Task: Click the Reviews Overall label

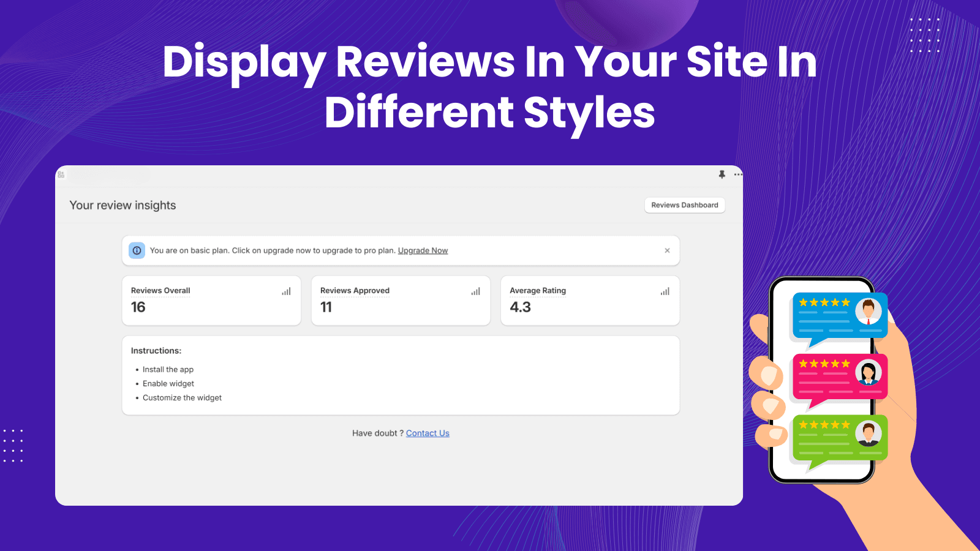Action: (160, 290)
